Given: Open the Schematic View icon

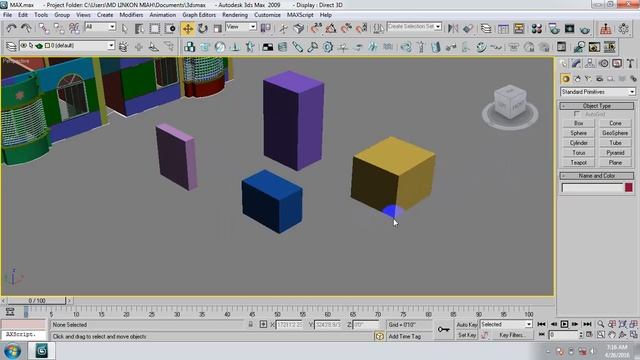Looking at the screenshot, I should pos(519,28).
